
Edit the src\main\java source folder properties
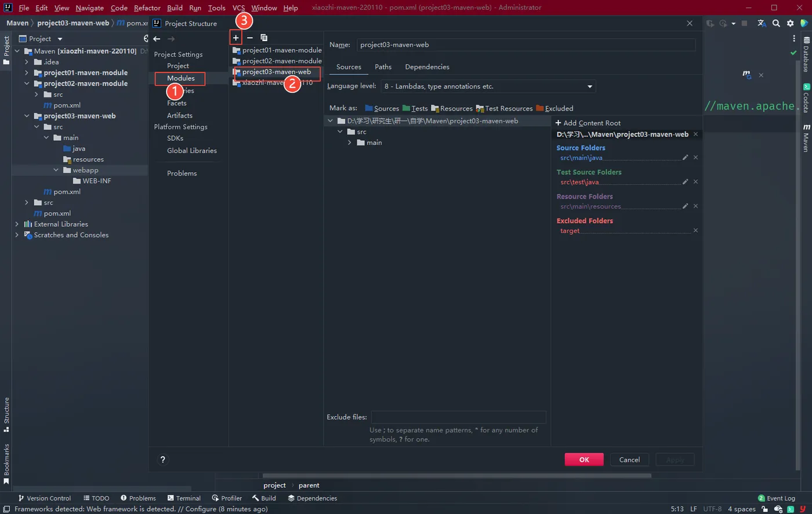pyautogui.click(x=685, y=158)
